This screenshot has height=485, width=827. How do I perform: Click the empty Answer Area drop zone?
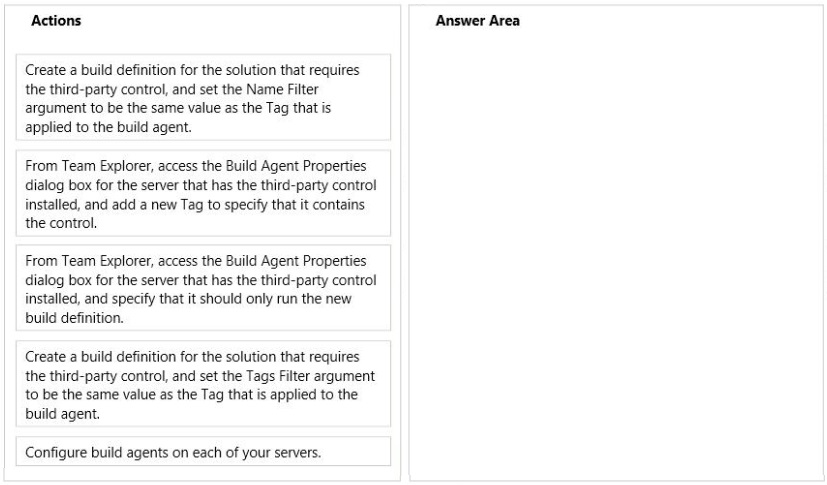point(616,253)
